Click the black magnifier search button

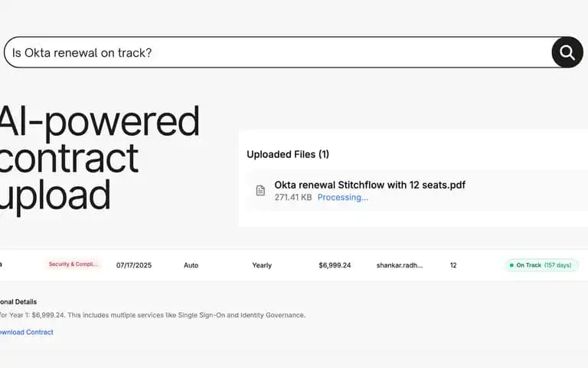[567, 52]
